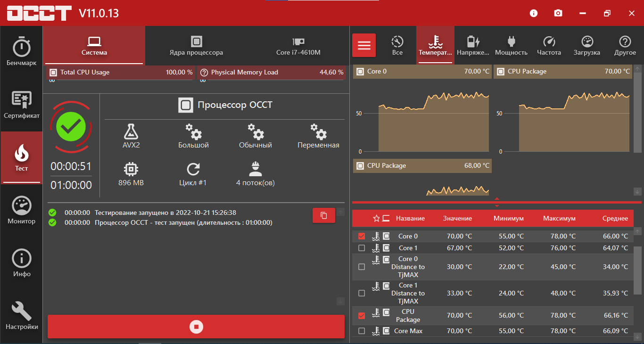Sort by the Минимум column header

[x=509, y=218]
